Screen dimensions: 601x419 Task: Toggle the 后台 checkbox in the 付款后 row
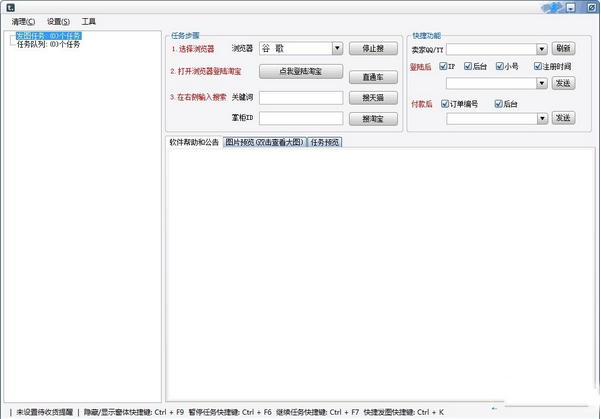(x=499, y=102)
